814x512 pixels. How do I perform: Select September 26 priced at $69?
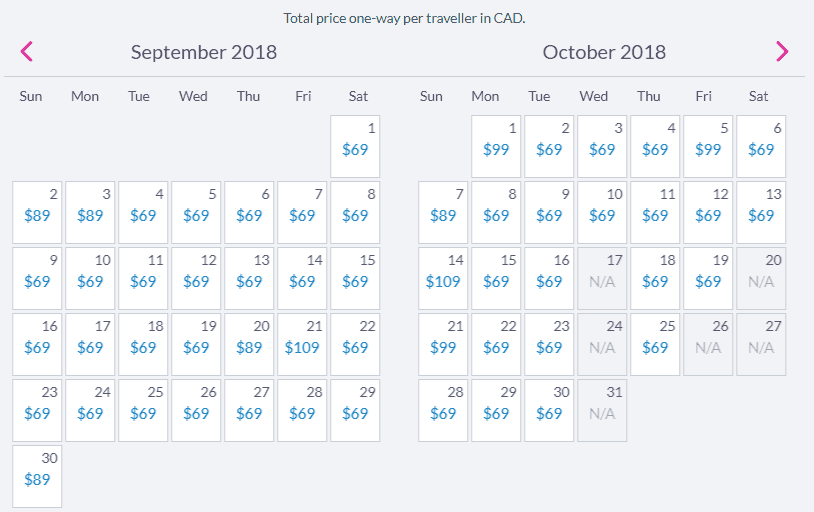point(196,410)
